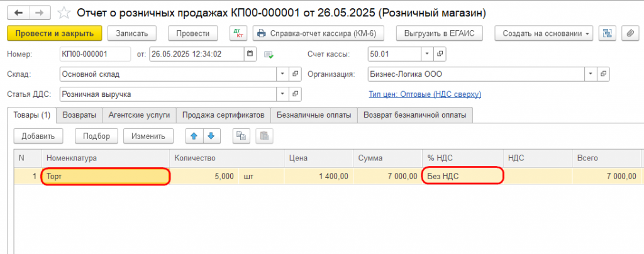Move row up with blue arrow

coord(194,136)
